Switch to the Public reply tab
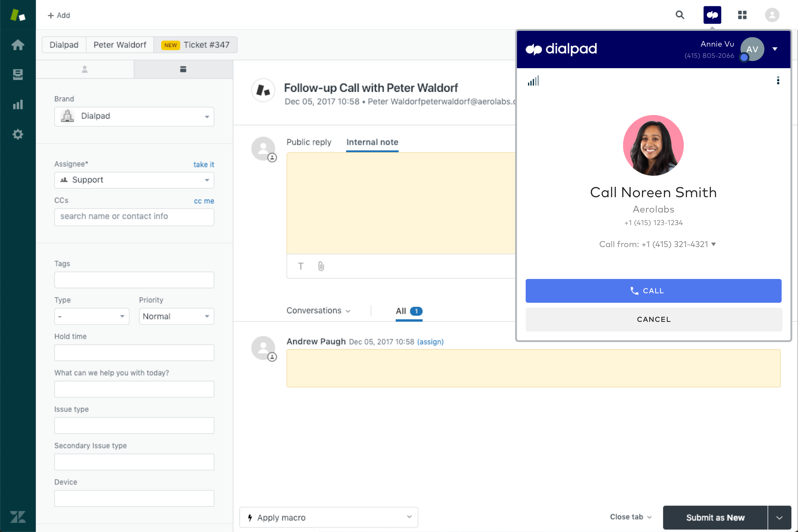The width and height of the screenshot is (798, 532). tap(309, 142)
